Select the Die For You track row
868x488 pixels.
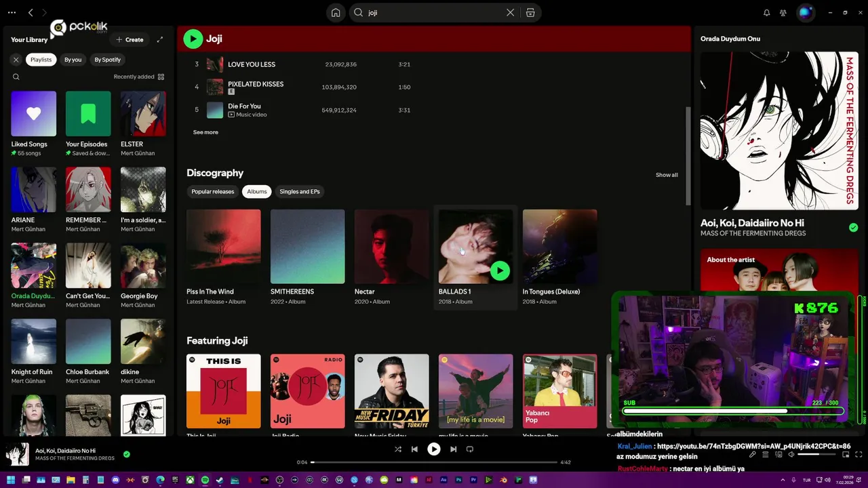[x=434, y=110]
